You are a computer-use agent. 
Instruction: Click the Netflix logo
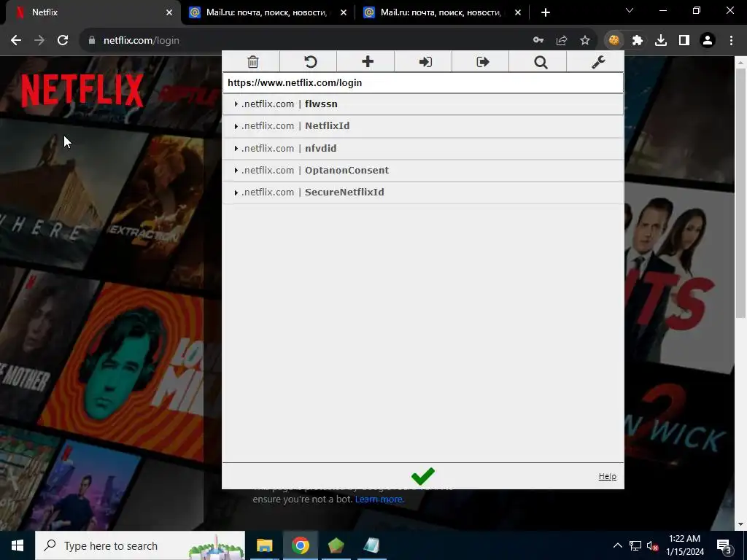82,90
